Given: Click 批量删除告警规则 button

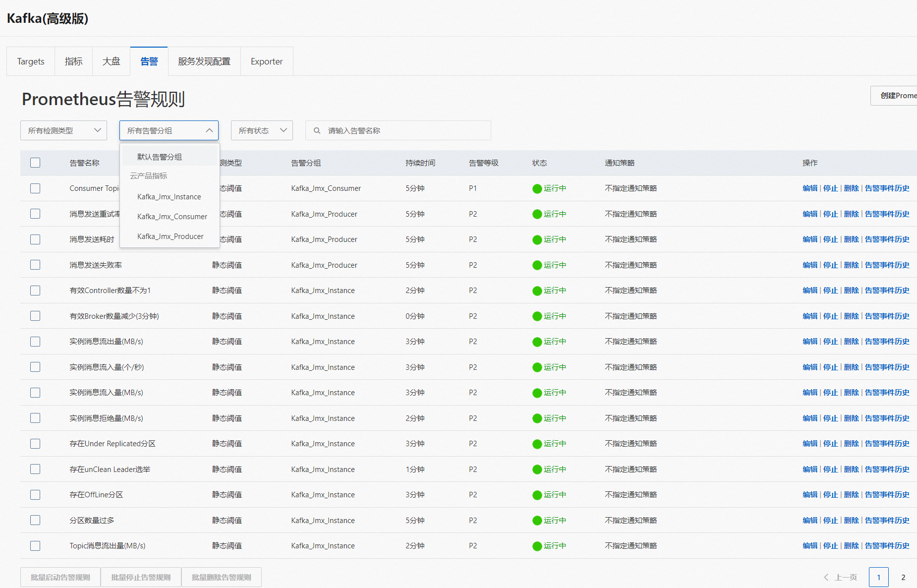Looking at the screenshot, I should point(222,577).
